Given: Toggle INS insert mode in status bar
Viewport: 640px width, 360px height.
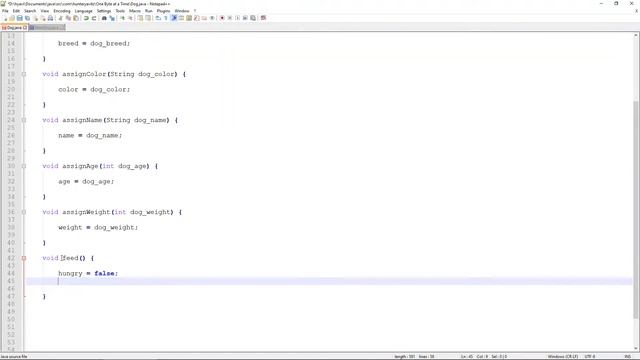Looking at the screenshot, I should (627, 356).
